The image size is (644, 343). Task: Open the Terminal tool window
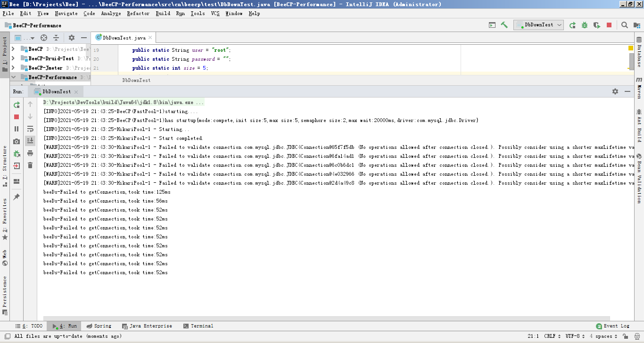[x=198, y=326]
